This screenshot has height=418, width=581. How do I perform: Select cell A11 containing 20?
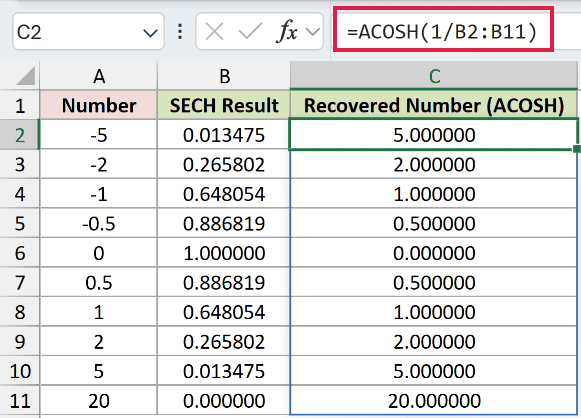pos(99,401)
